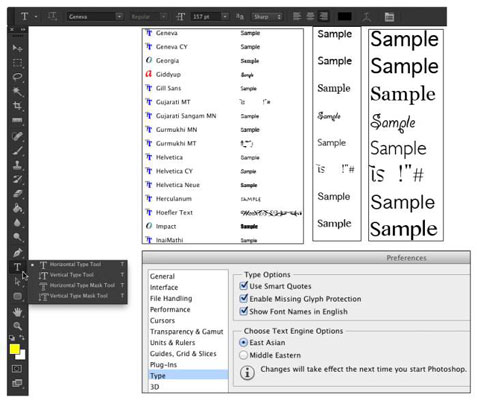
Task: Open the Type tool preset picker arrow
Action: tap(36, 17)
